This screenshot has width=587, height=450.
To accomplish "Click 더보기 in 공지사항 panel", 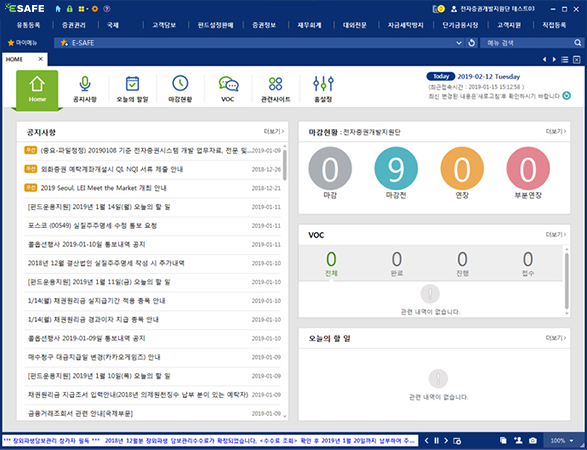I will 274,131.
